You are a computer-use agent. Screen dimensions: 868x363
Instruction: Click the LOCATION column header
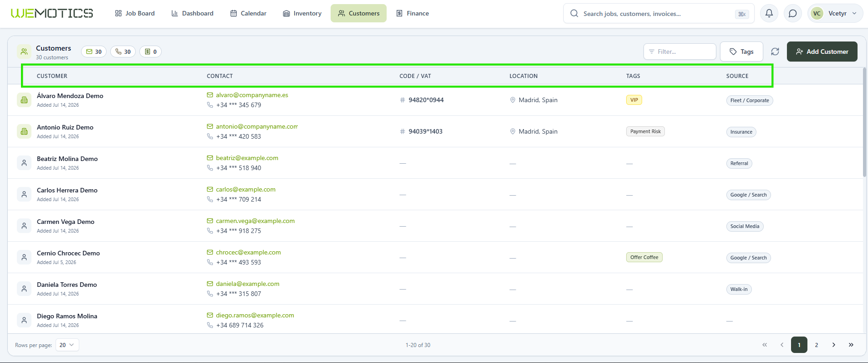(523, 76)
